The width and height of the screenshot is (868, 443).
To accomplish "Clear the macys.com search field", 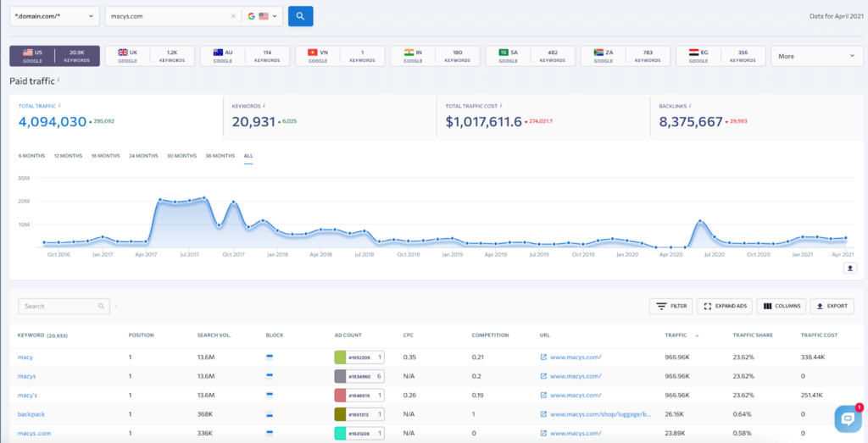I will pyautogui.click(x=233, y=17).
